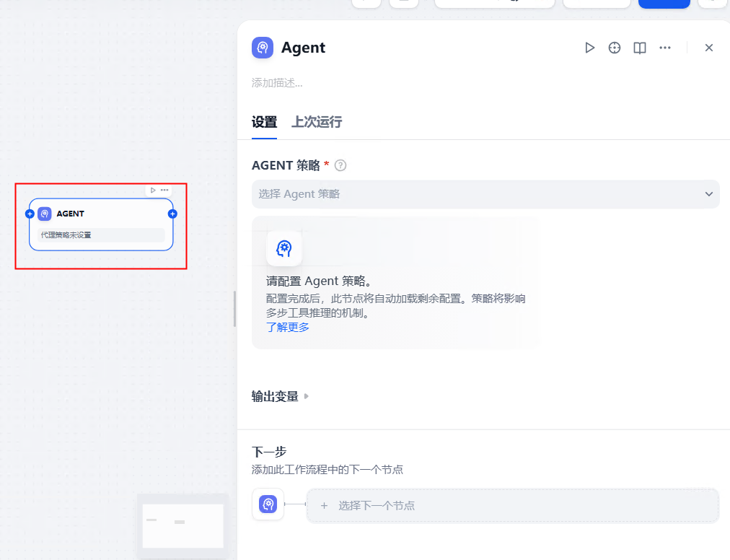This screenshot has height=560, width=730.
Task: Click the minimap in the bottom-left corner
Action: click(182, 525)
